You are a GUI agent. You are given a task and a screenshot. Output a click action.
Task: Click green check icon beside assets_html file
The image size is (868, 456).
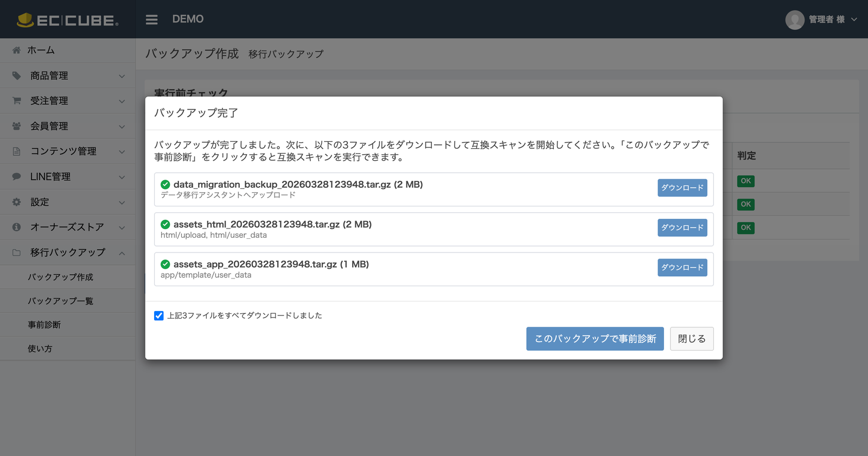(x=165, y=224)
